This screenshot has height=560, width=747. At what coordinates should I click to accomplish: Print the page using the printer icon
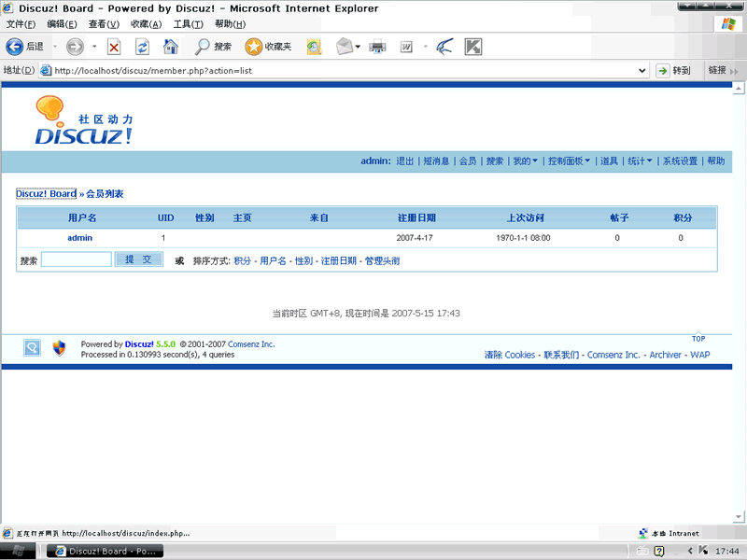[x=378, y=47]
